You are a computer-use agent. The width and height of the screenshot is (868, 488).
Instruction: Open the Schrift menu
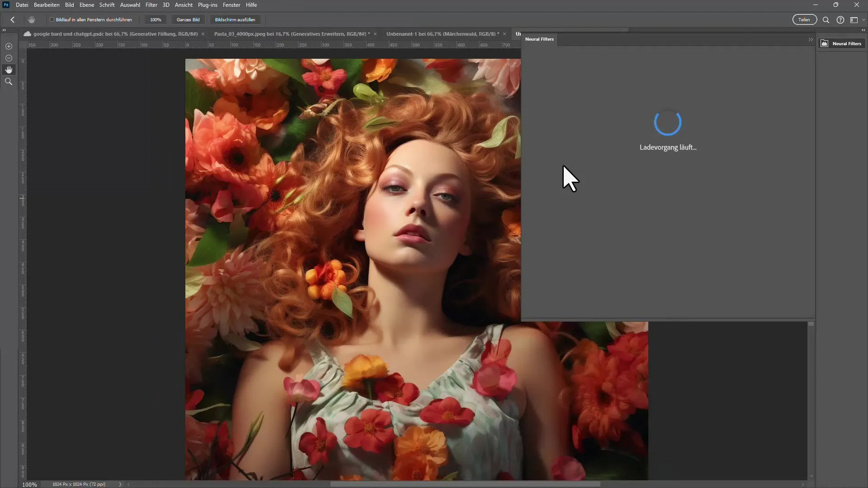tap(107, 5)
